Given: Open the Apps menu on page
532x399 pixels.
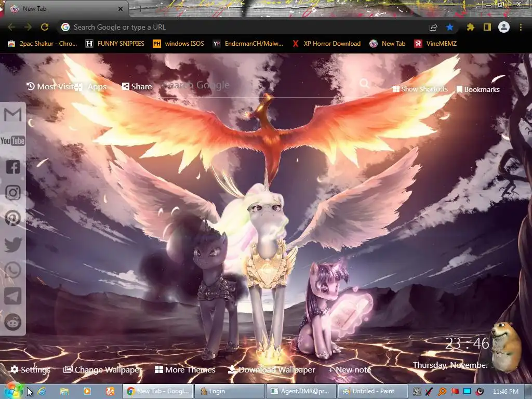Looking at the screenshot, I should tap(91, 87).
